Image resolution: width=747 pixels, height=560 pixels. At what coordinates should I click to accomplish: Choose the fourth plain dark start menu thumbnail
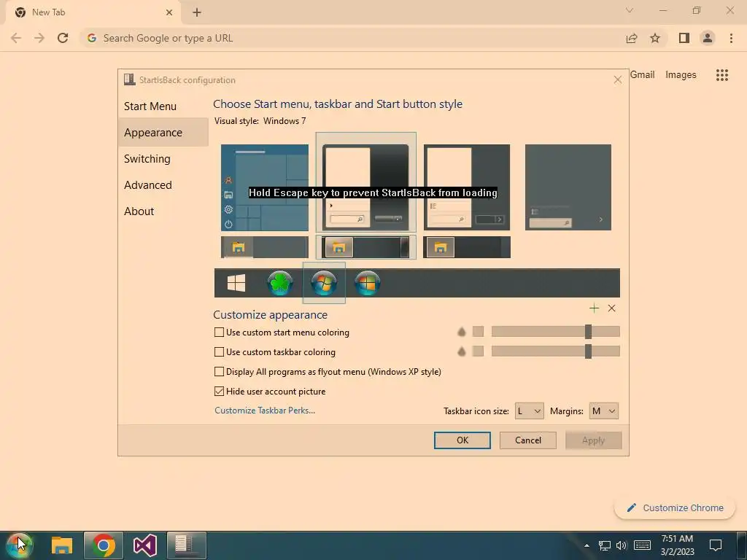568,187
